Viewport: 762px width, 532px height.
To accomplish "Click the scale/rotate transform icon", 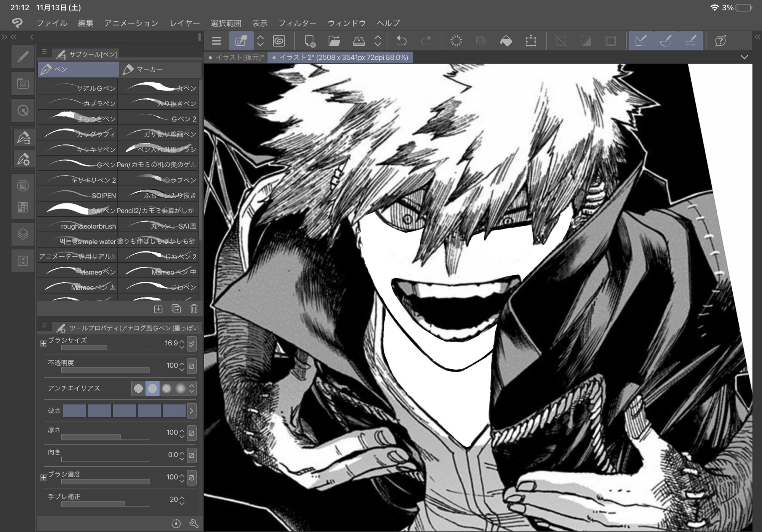I will coord(531,41).
